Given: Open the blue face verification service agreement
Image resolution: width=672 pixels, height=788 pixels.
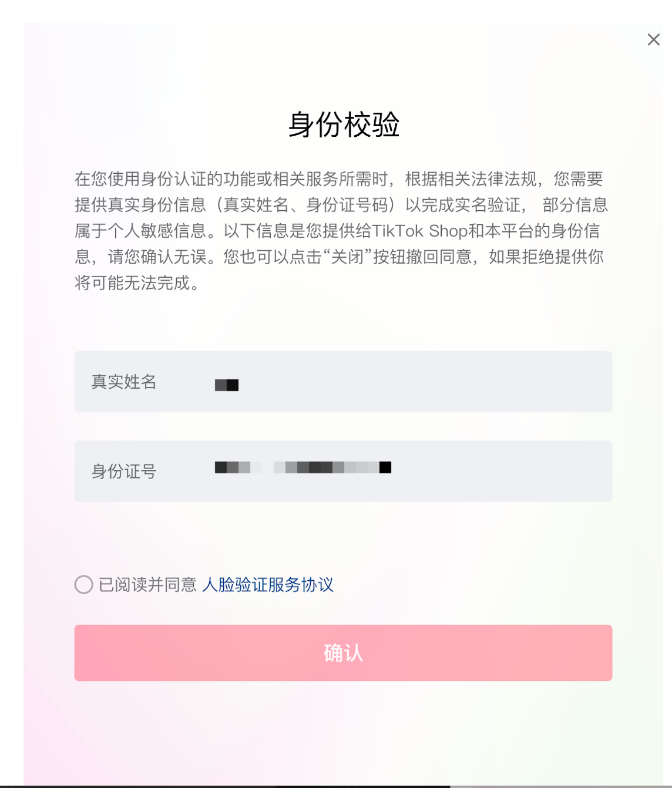Looking at the screenshot, I should point(268,585).
